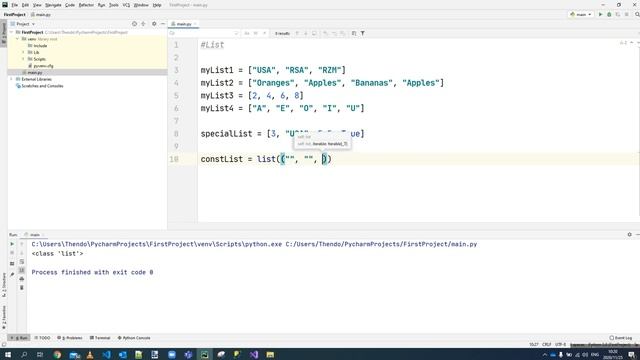Open the Problems tool window
Viewport: 640px width, 360px height.
pyautogui.click(x=70, y=338)
